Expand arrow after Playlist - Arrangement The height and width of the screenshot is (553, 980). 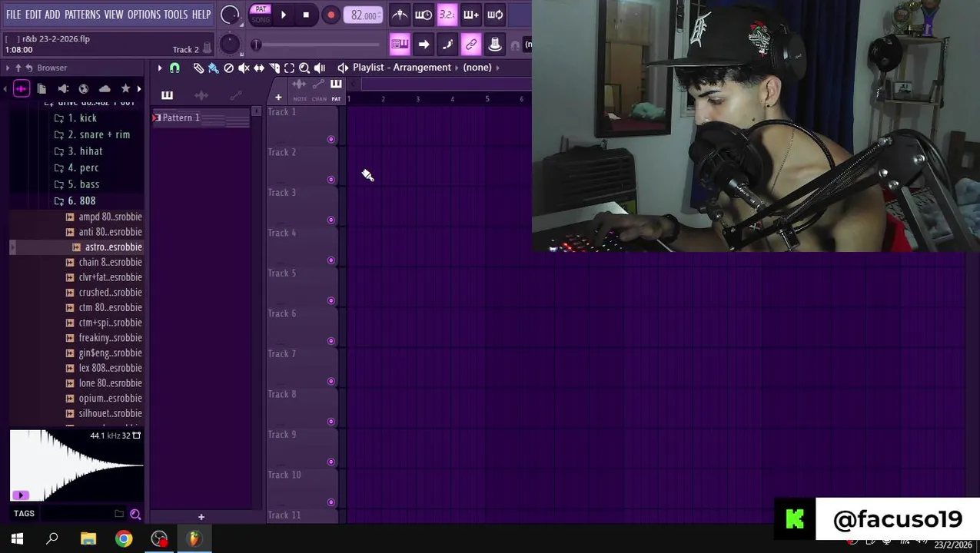[457, 68]
